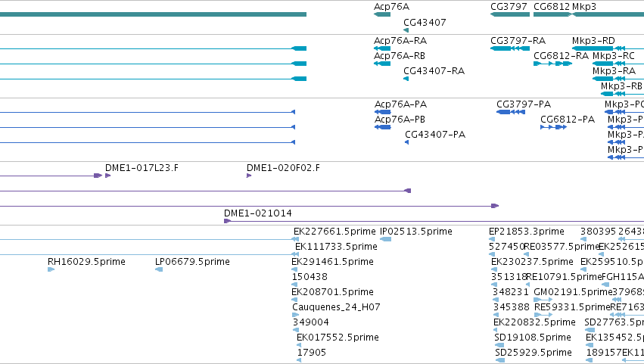Click the RH16029.5prime EST label

(x=86, y=262)
